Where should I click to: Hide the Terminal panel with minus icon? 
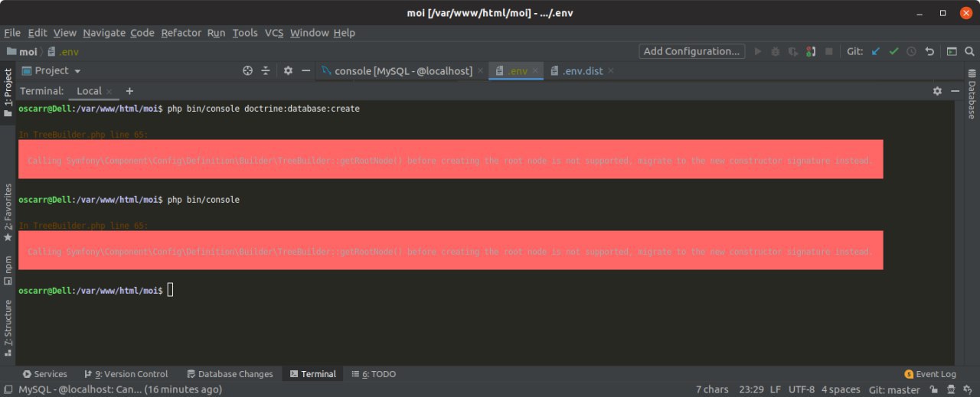click(955, 90)
